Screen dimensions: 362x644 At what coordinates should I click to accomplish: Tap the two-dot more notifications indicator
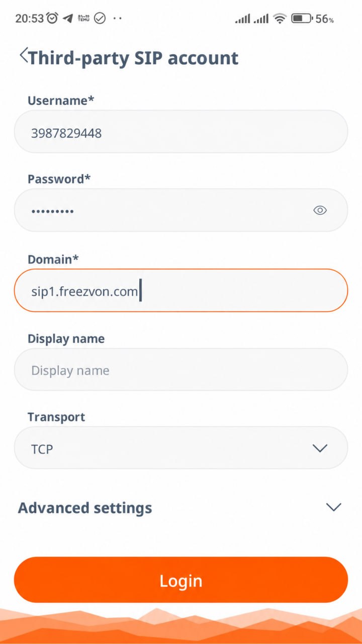(118, 19)
